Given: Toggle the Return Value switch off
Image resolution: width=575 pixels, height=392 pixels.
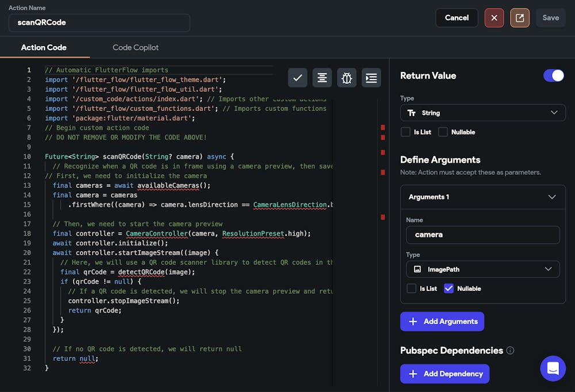Looking at the screenshot, I should point(554,76).
